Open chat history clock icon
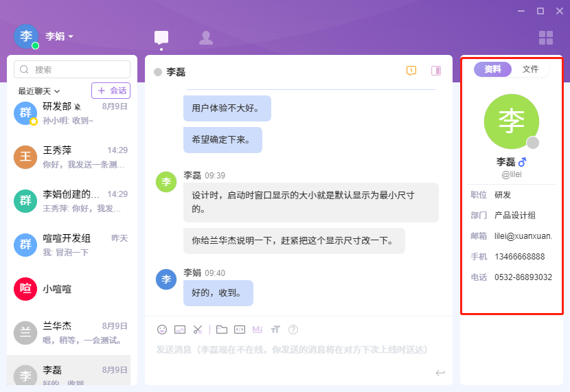The image size is (570, 392). [x=411, y=71]
